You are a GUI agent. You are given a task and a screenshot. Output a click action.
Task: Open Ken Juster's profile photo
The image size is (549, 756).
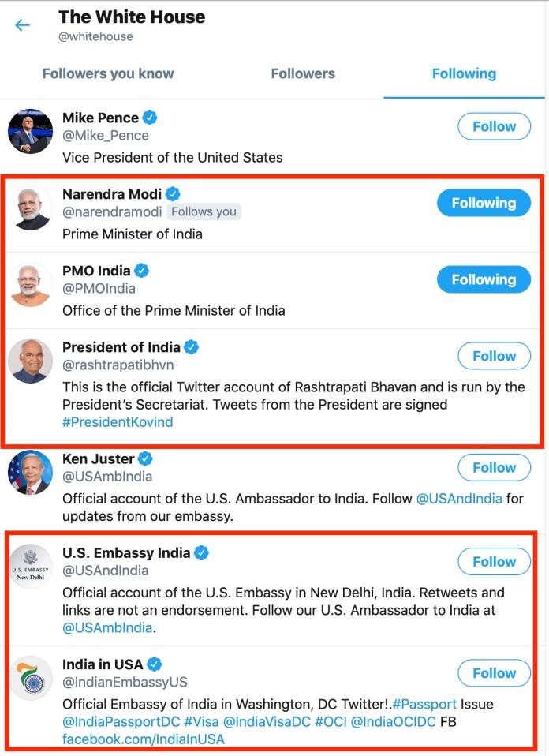(x=30, y=473)
